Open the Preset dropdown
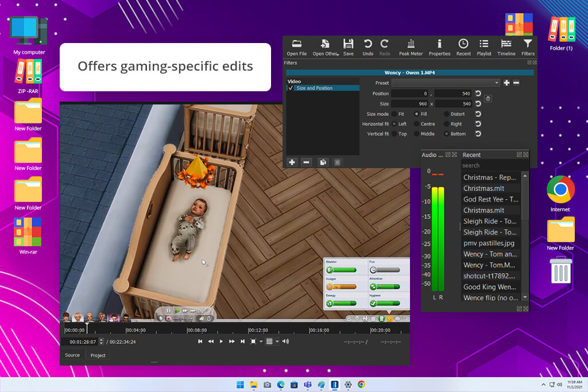588x392 pixels. click(x=446, y=83)
